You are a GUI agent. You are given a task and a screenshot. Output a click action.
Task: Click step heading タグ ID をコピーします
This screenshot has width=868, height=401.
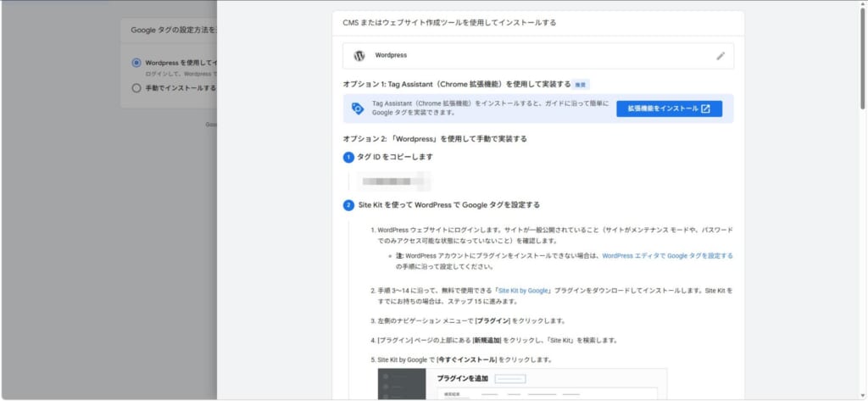click(x=395, y=157)
